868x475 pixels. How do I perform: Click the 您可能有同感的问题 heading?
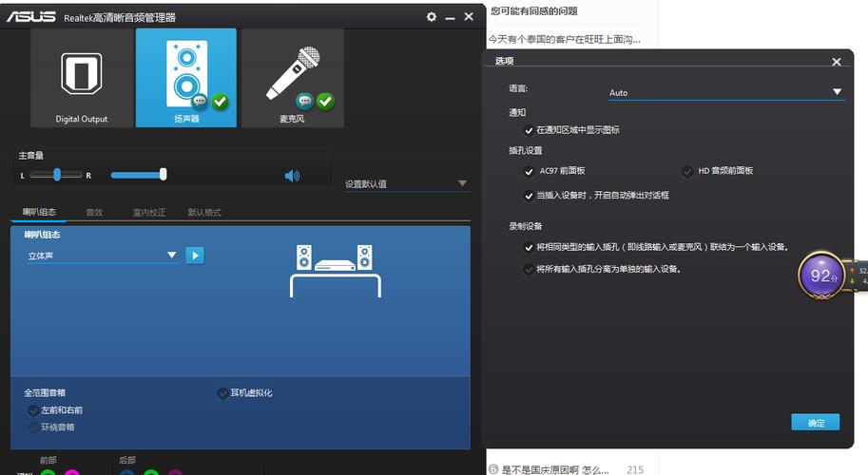533,11
